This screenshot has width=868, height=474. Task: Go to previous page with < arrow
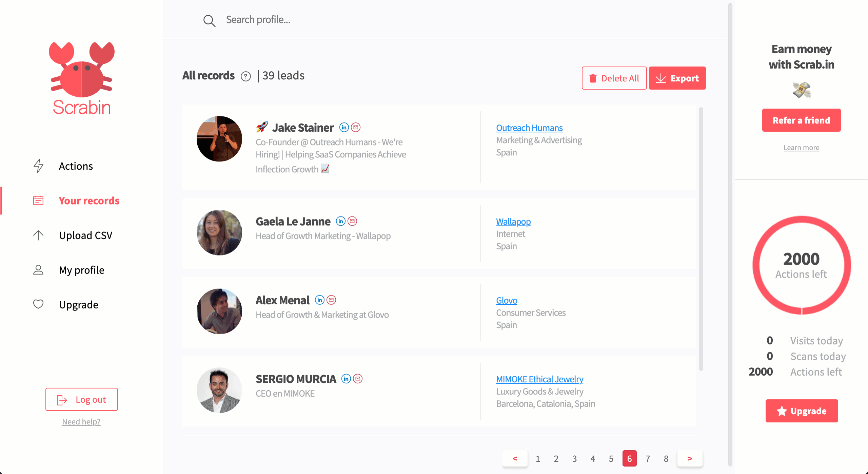click(x=515, y=458)
